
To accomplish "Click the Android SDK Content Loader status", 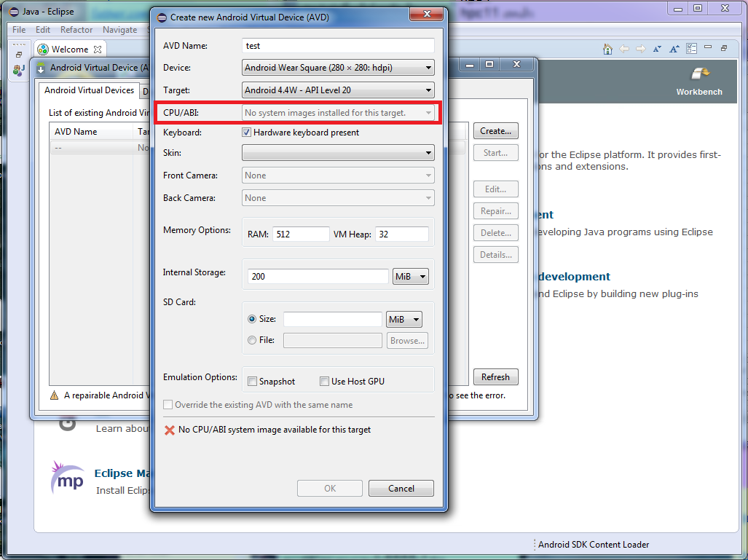I will point(594,545).
